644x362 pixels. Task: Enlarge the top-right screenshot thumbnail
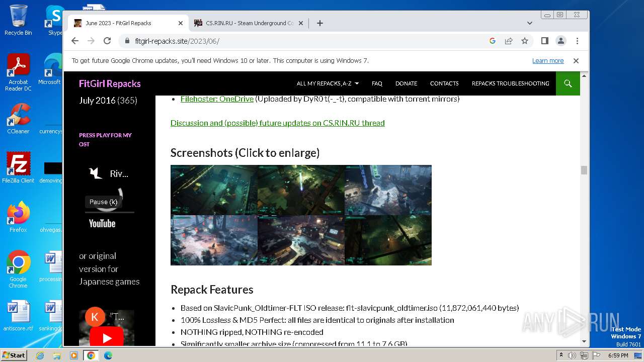(x=388, y=190)
